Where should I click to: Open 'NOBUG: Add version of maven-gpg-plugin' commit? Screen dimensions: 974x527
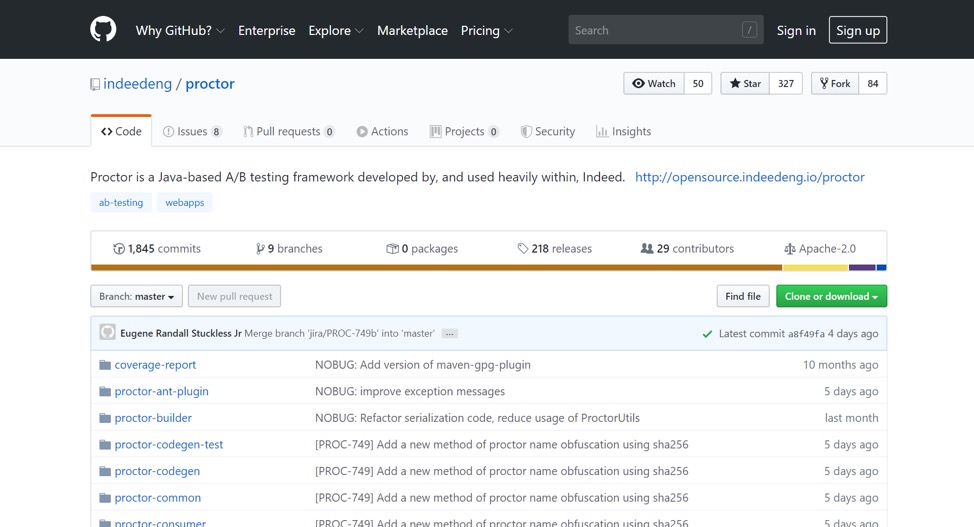pos(423,365)
